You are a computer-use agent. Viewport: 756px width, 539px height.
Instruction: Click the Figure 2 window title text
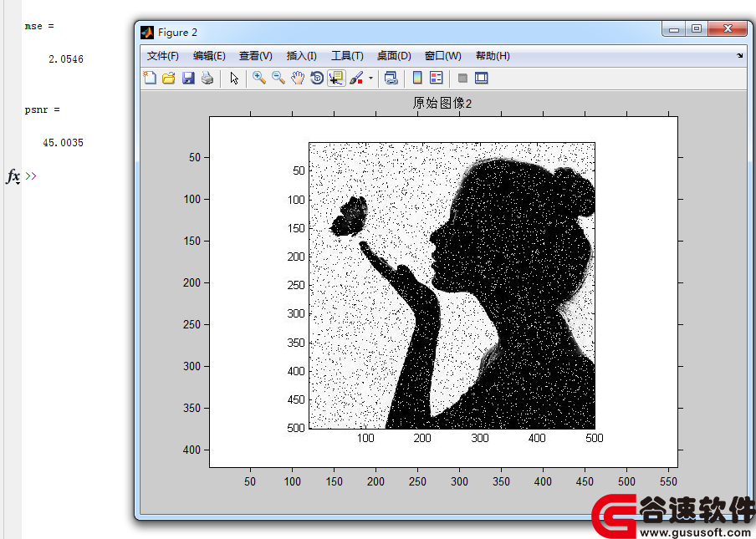point(177,33)
